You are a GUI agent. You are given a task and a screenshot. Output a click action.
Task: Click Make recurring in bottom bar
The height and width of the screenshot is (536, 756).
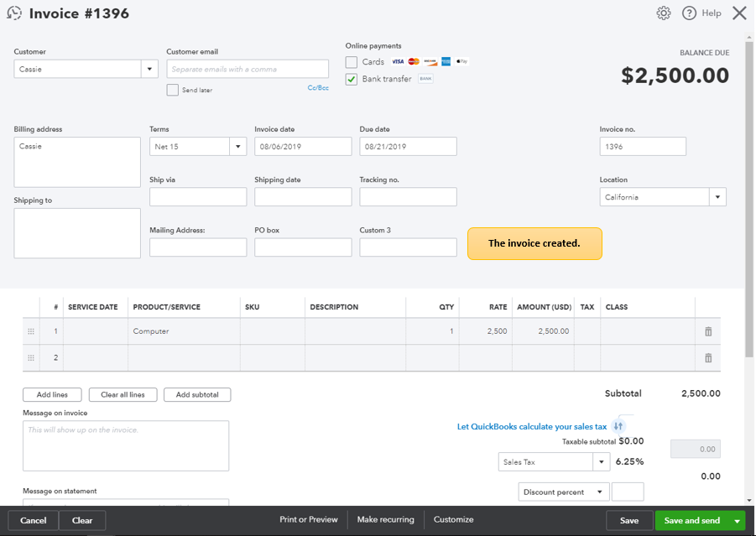[x=386, y=519]
